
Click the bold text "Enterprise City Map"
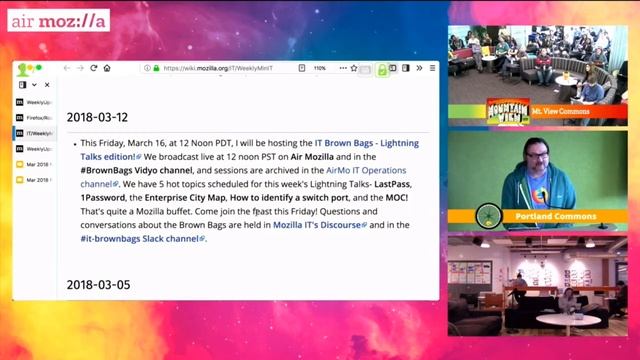click(x=185, y=198)
